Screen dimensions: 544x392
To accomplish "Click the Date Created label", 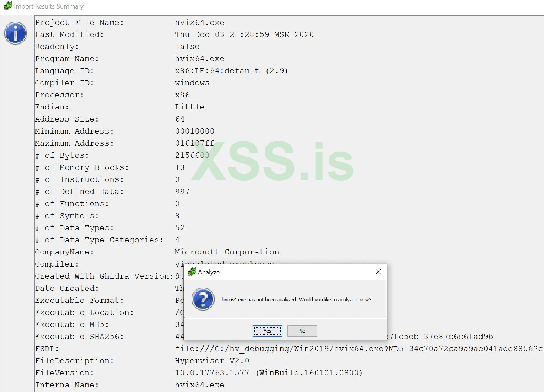I will pos(67,288).
